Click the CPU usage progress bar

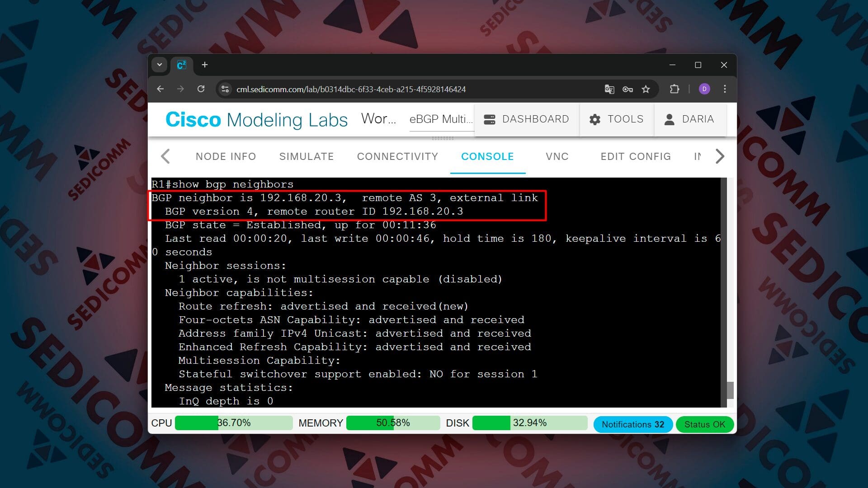click(233, 423)
